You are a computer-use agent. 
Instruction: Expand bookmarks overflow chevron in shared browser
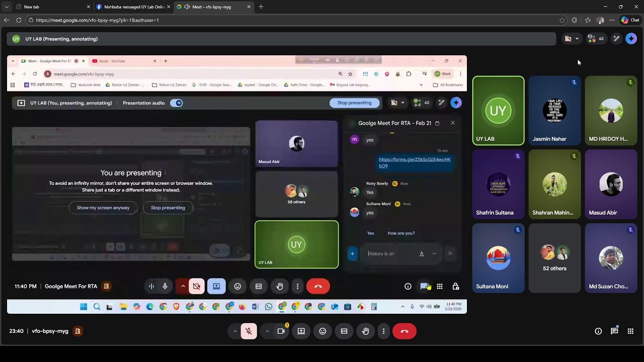click(421, 85)
